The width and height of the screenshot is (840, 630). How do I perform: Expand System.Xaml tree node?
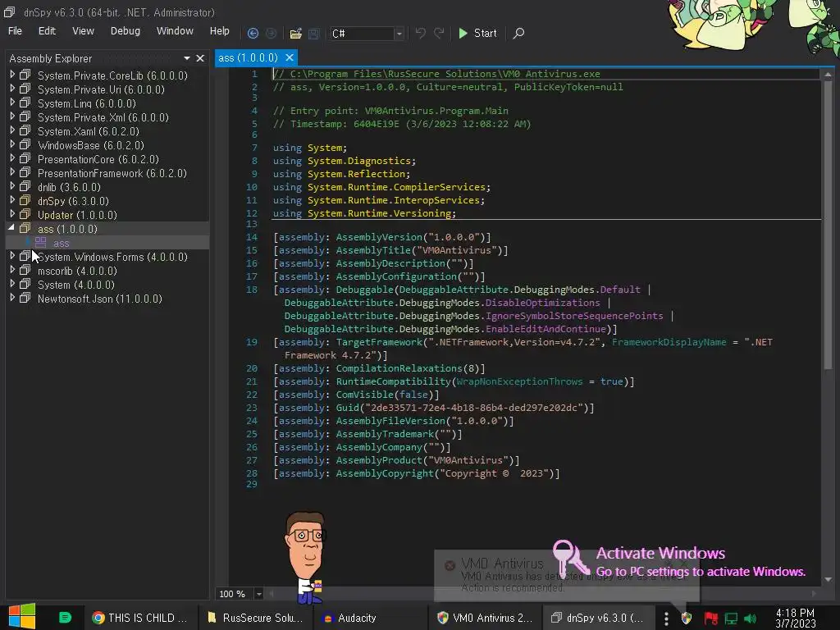(x=11, y=130)
